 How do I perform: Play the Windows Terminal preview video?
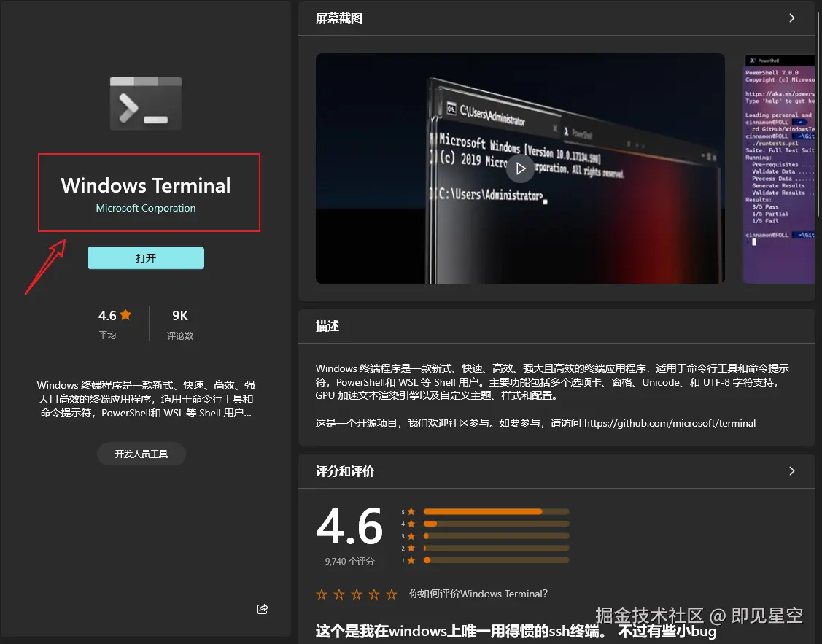[520, 168]
